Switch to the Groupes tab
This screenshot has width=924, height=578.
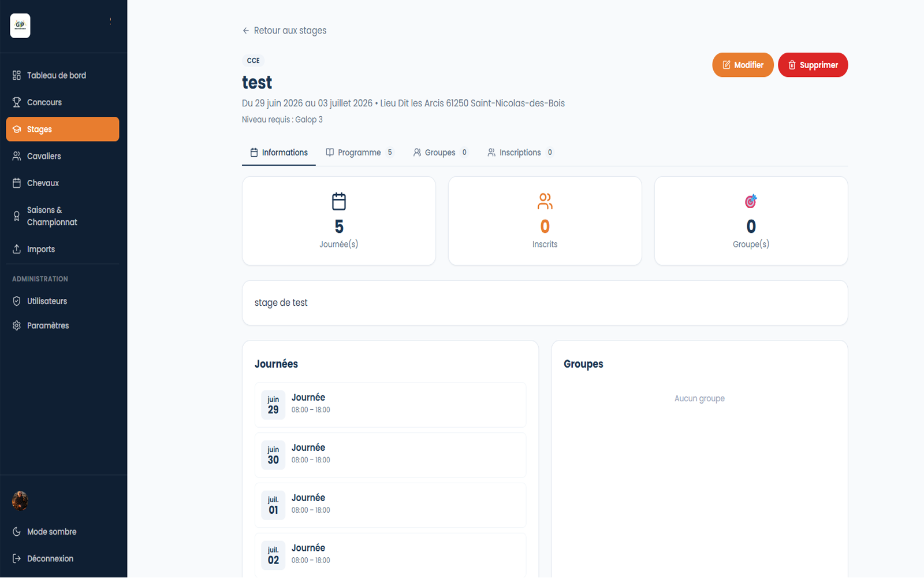440,153
